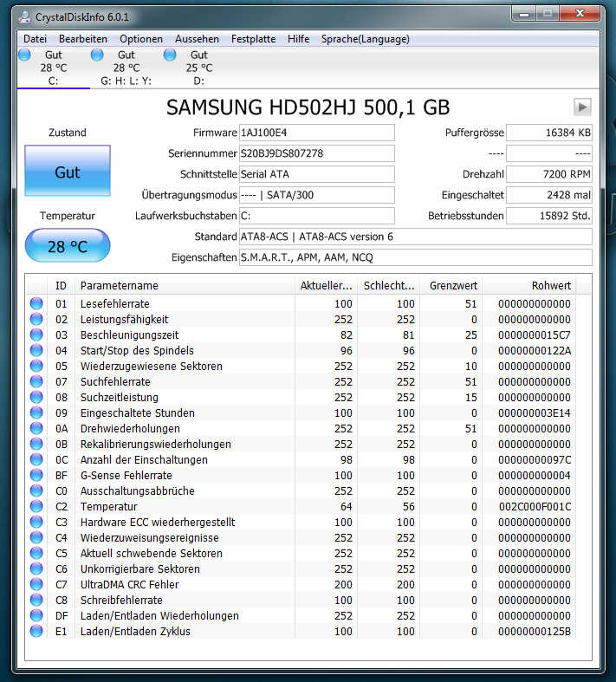Screen dimensions: 616x682
Task: Click the status orb in Beschleunigungszeit row
Action: [x=36, y=335]
